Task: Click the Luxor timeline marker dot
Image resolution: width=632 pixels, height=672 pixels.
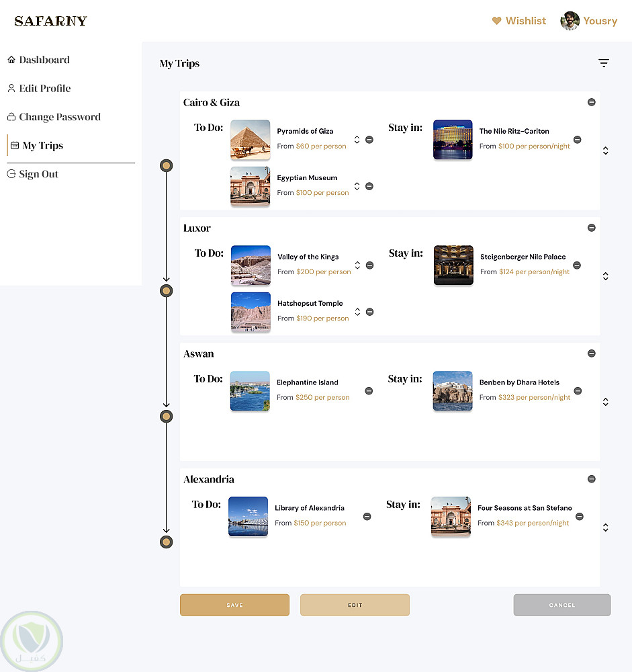Action: [167, 291]
